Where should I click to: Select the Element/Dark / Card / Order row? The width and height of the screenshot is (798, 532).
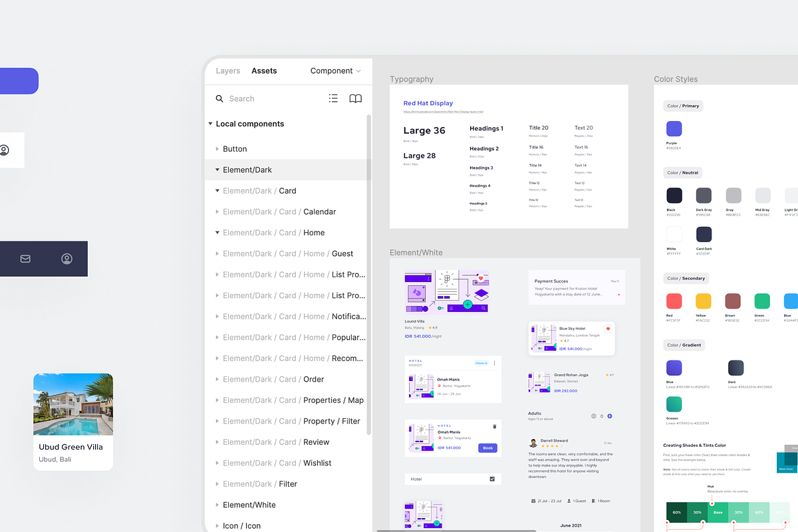tap(289, 379)
